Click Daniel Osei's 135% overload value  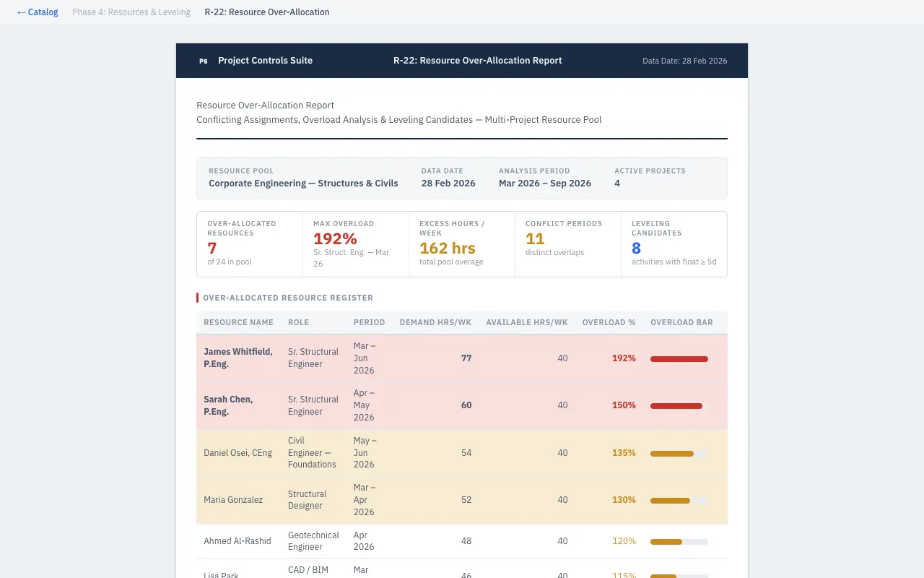[x=624, y=453]
